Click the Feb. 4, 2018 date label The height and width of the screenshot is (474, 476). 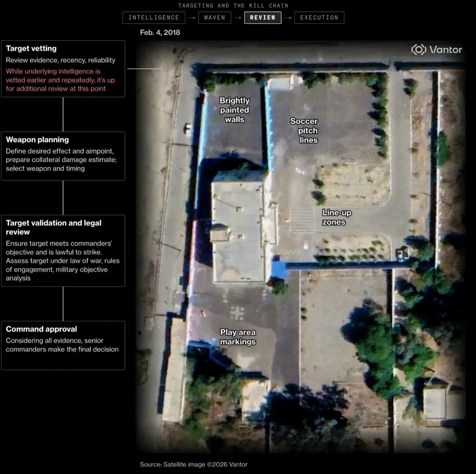tap(160, 33)
